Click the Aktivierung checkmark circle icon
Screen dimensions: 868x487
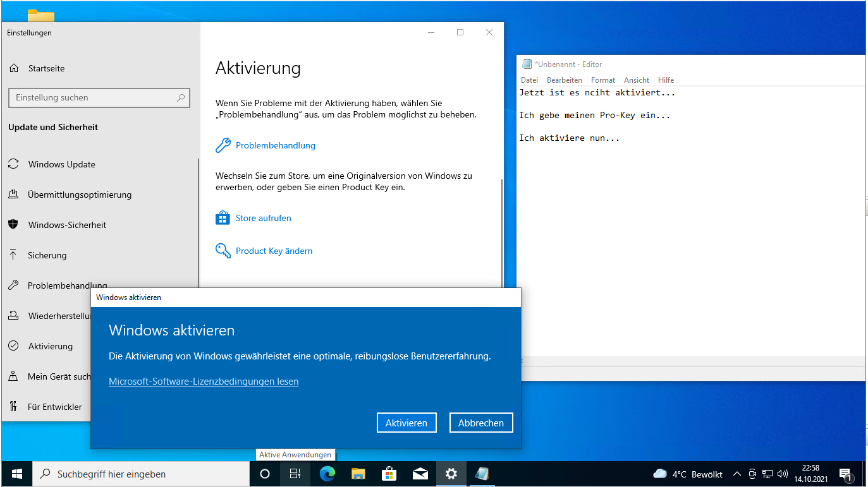(x=13, y=346)
